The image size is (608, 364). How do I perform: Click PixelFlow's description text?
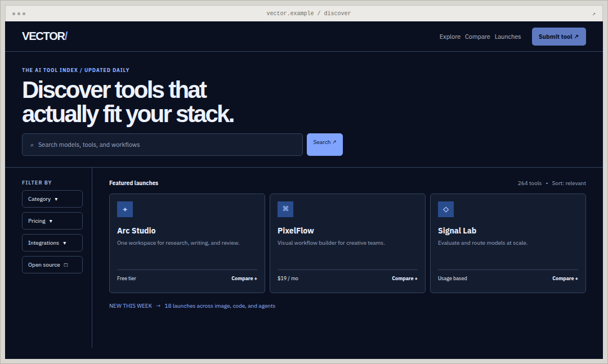click(331, 243)
